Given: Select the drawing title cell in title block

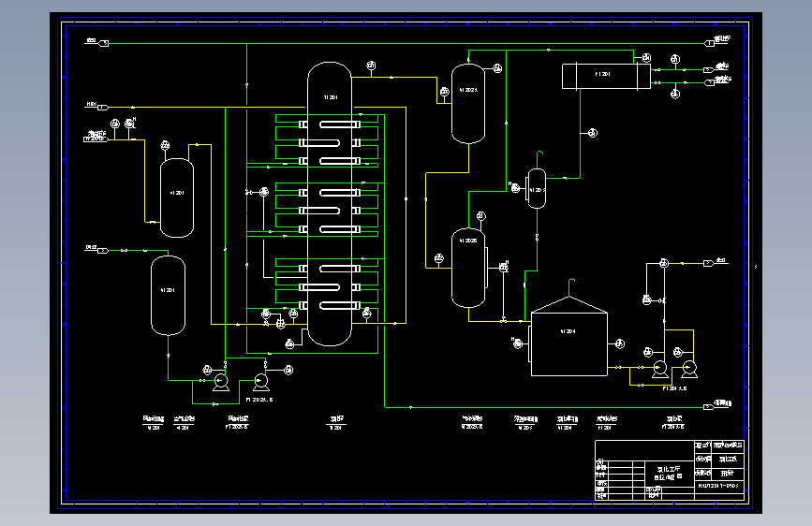Looking at the screenshot, I should (669, 473).
